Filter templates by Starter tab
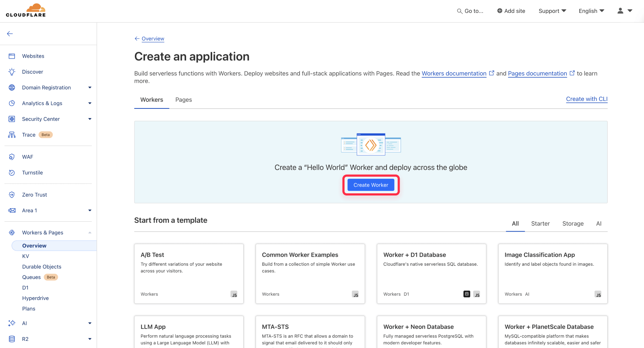 click(540, 223)
